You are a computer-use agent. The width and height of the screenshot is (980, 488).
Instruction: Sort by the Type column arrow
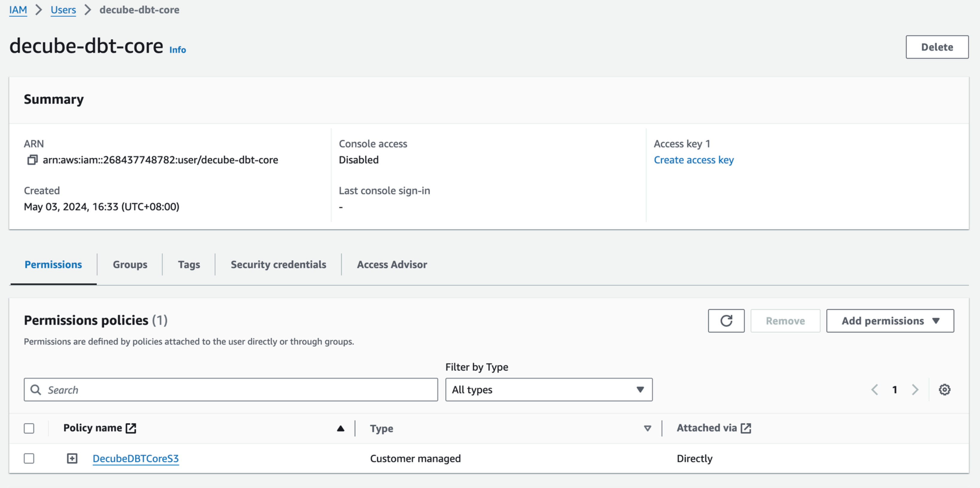point(647,428)
